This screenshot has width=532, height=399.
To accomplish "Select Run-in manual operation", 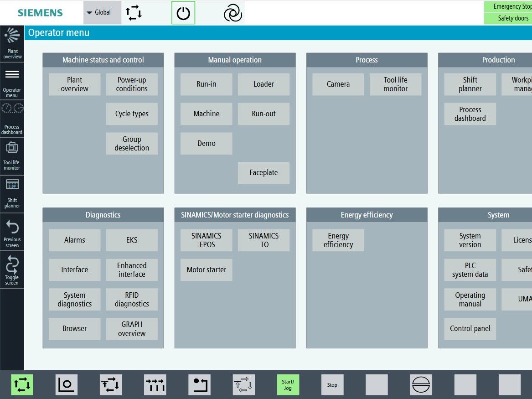I will pos(207,84).
